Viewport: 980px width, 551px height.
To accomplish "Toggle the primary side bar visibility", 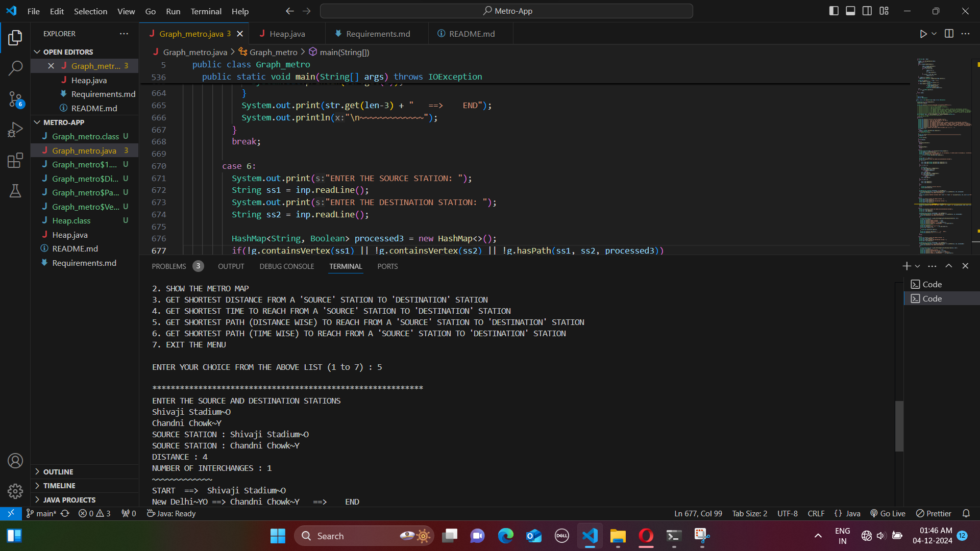I will tap(834, 11).
